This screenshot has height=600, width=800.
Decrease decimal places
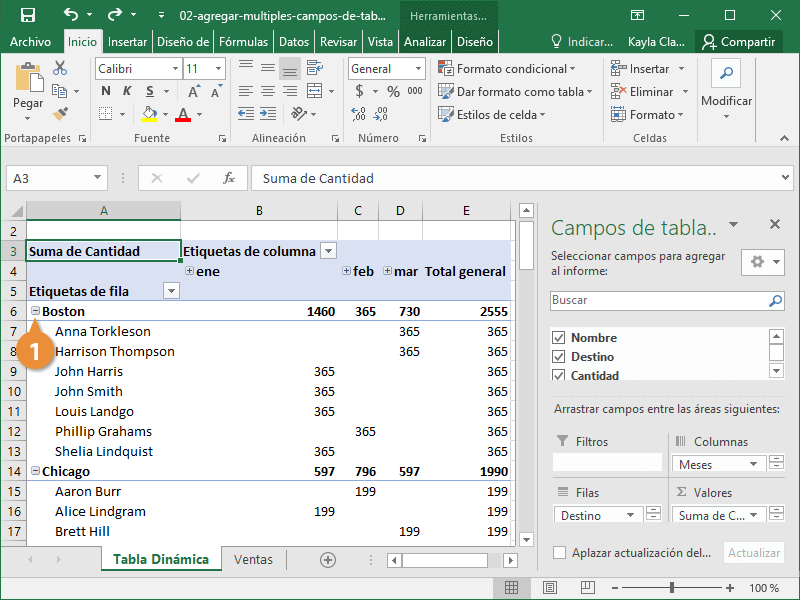(381, 114)
